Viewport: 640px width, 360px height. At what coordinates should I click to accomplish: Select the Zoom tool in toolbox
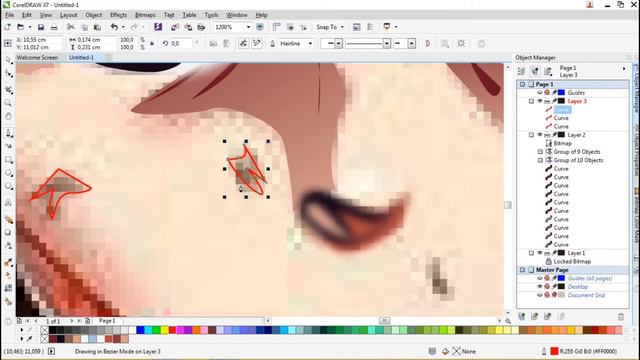(x=8, y=103)
